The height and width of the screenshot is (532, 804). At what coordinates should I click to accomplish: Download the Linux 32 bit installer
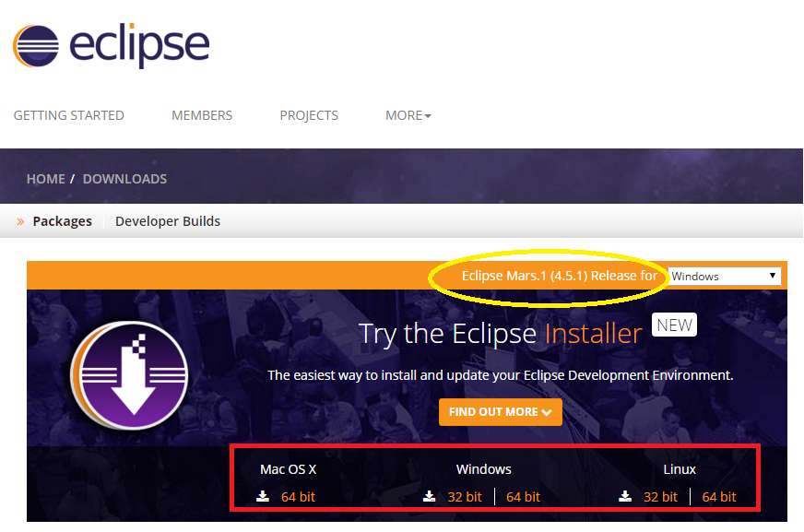(x=660, y=497)
